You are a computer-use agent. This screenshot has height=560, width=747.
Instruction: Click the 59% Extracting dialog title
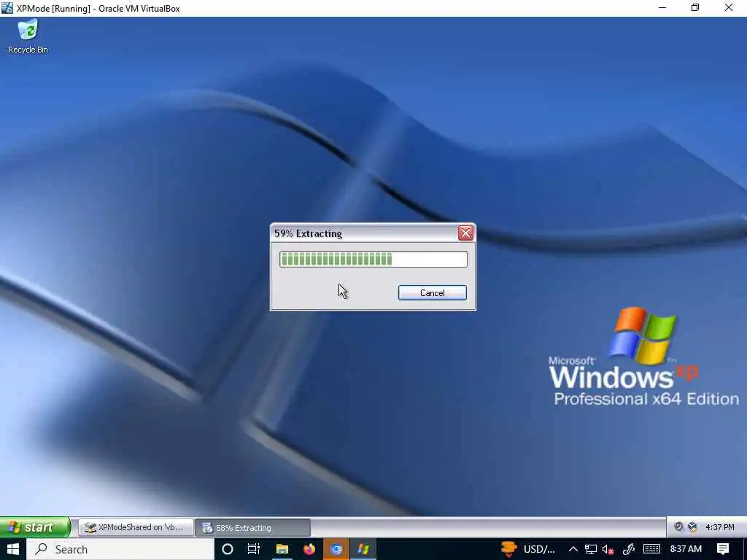(309, 233)
